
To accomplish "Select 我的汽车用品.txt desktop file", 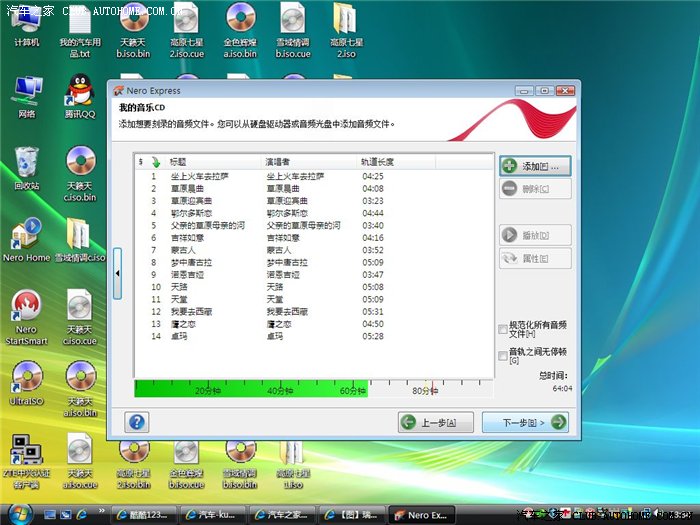I will pyautogui.click(x=80, y=30).
